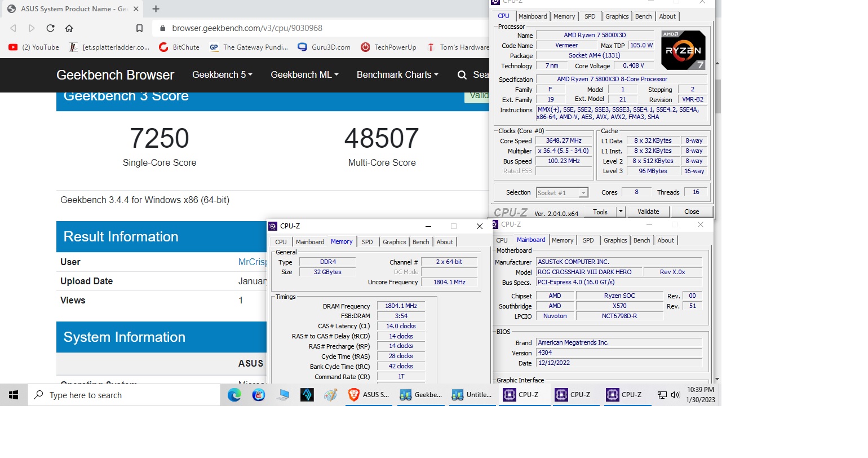Click the browser address bar URL
Screen dimensions: 868x458
pos(247,28)
